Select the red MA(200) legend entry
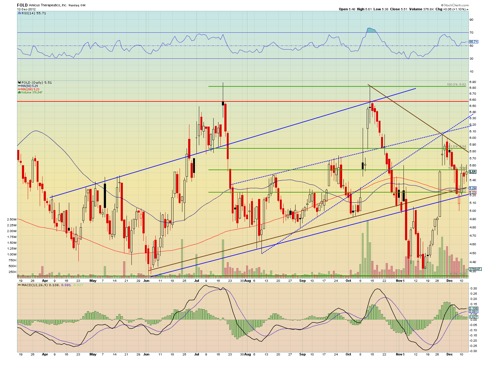The width and height of the screenshot is (492, 376). (29, 89)
